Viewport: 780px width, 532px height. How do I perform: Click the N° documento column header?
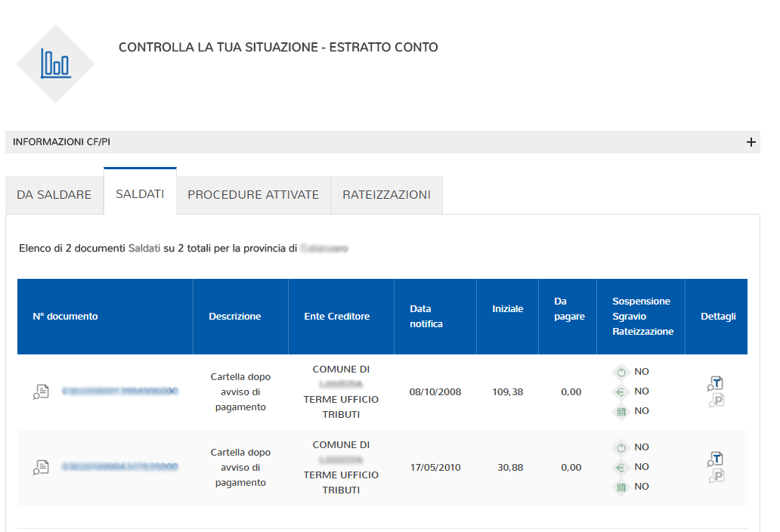tap(66, 317)
